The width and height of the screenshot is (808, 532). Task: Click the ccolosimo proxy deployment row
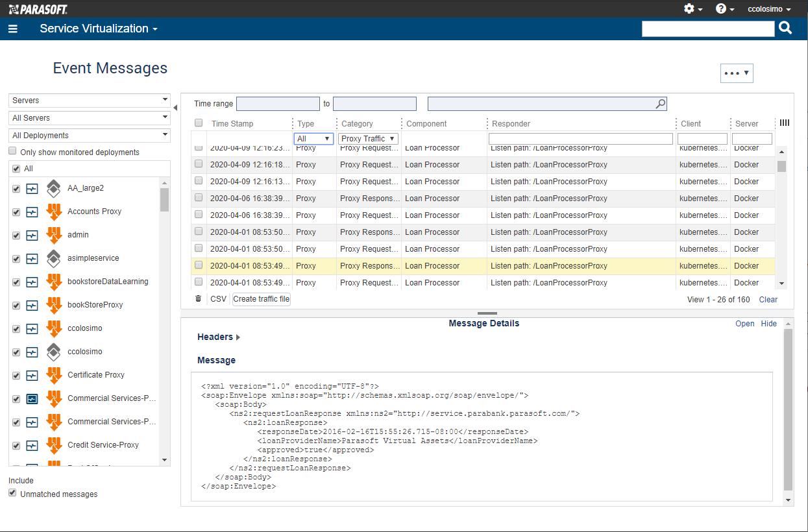tap(84, 328)
